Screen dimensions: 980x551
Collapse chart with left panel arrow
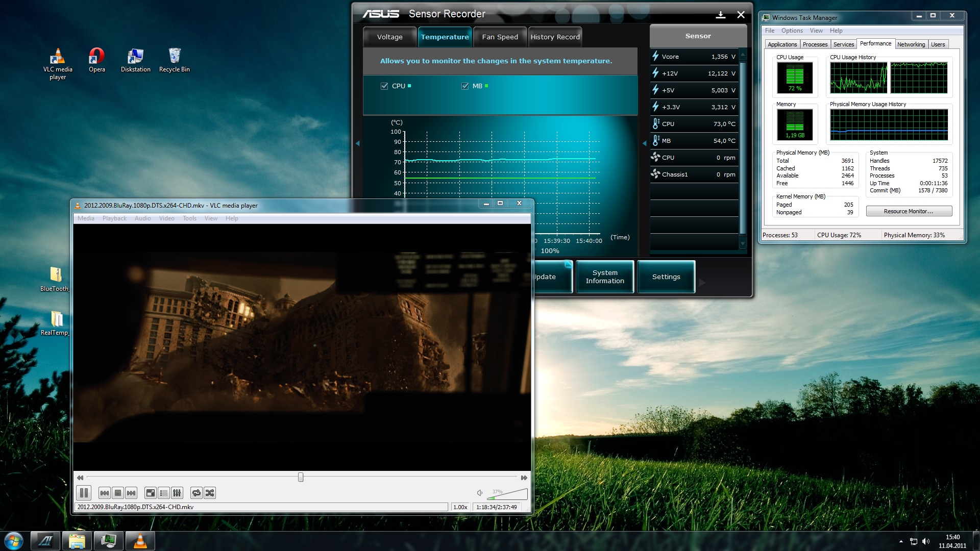tap(357, 143)
